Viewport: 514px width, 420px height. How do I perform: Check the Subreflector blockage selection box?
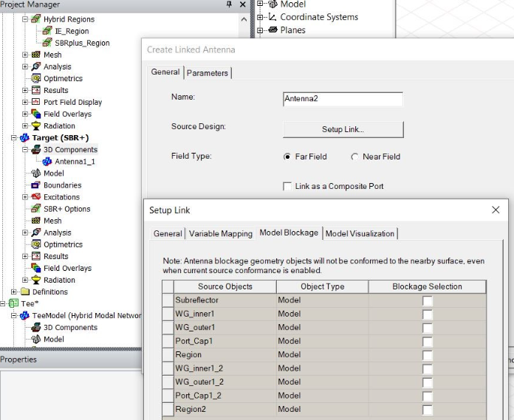point(428,300)
